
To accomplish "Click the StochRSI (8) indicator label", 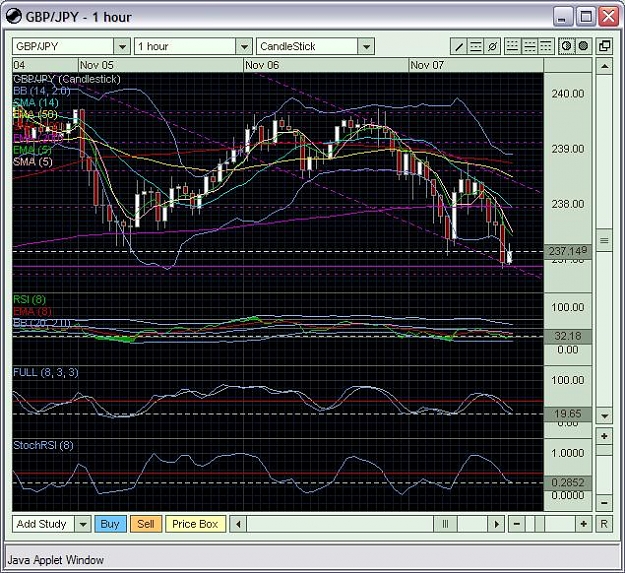I will 43,445.
